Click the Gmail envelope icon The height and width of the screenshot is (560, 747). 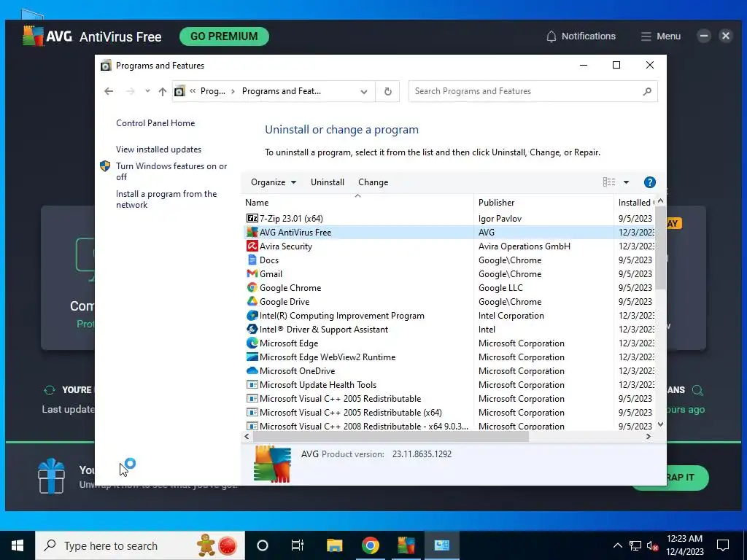click(x=252, y=274)
